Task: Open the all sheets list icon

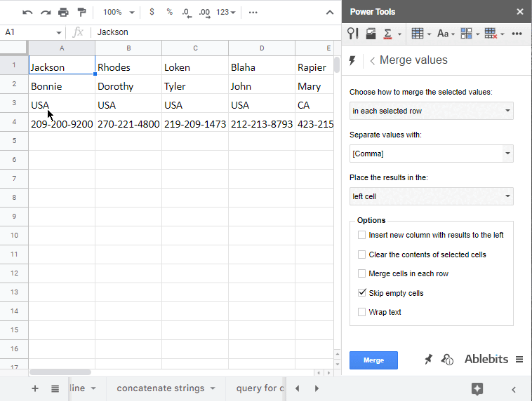Action: coord(55,388)
